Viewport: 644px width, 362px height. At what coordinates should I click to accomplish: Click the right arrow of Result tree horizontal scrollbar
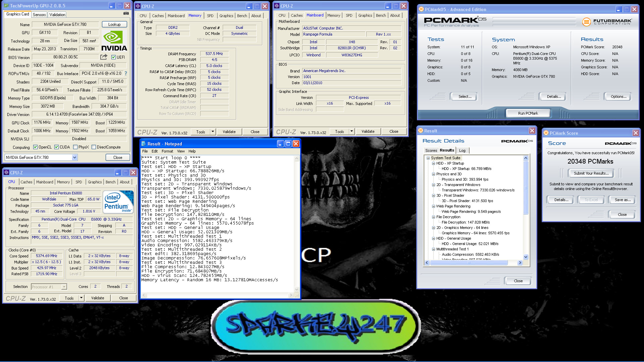pos(520,263)
